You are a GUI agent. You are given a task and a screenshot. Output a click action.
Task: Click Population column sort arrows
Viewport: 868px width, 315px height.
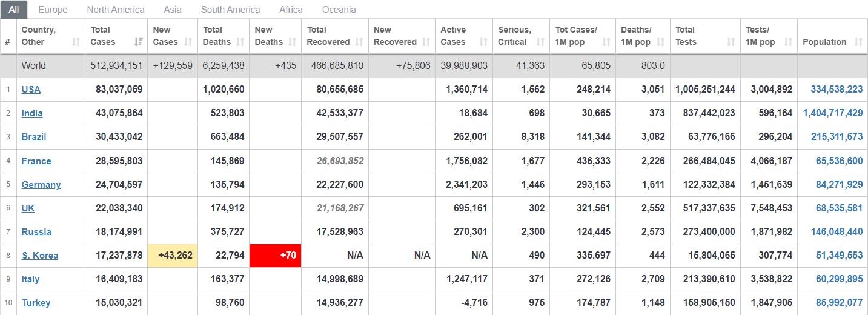coord(858,42)
